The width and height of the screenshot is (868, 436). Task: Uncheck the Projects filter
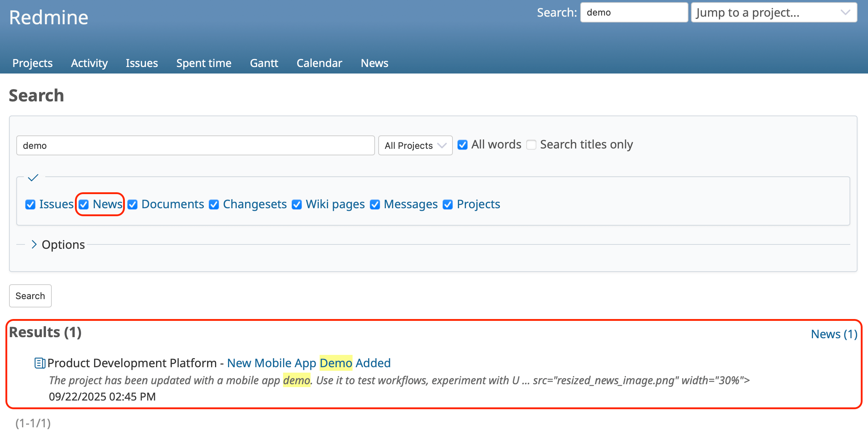click(447, 204)
